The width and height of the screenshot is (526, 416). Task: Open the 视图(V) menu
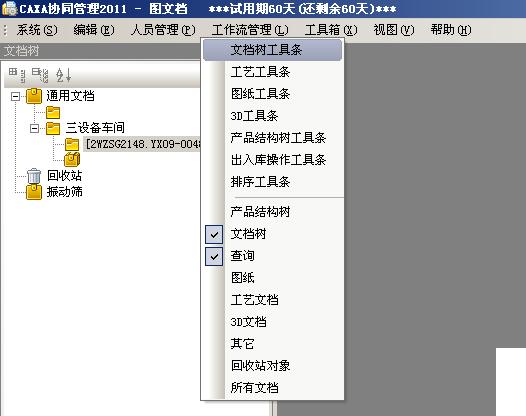[394, 30]
